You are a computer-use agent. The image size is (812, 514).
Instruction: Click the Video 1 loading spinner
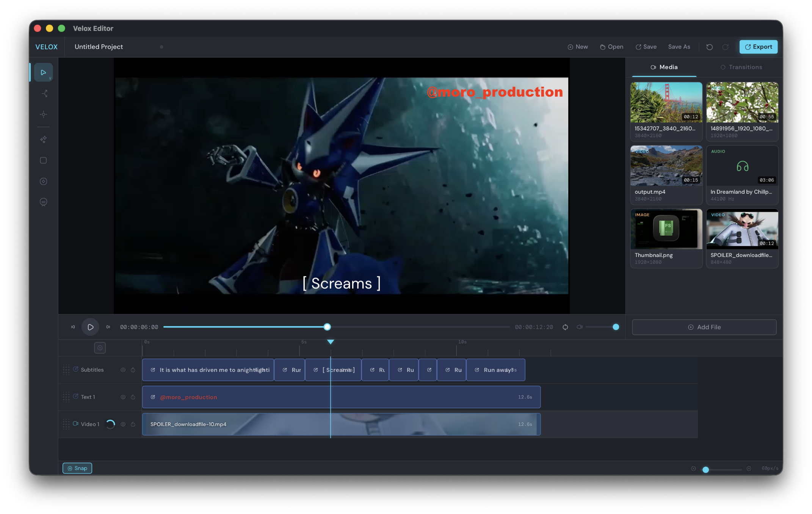click(110, 424)
